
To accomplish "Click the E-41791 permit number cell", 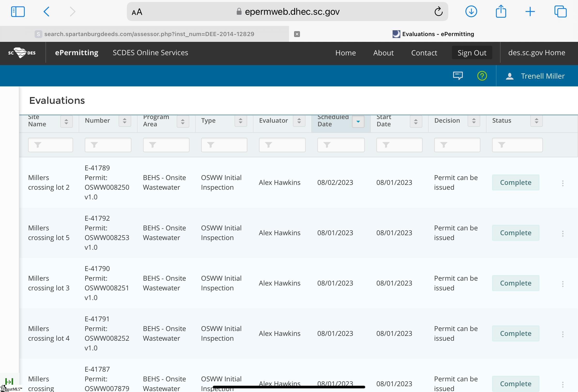I will pos(107,334).
